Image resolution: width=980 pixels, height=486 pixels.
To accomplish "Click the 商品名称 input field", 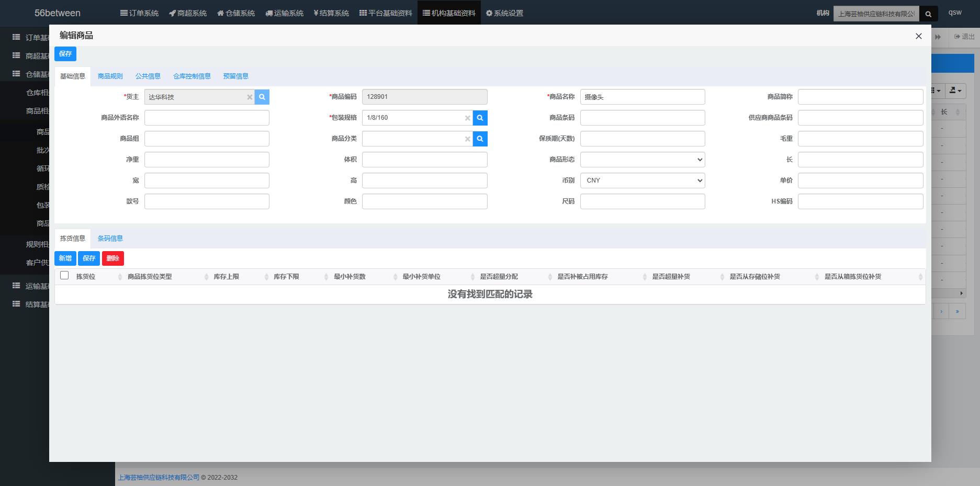I will pos(643,97).
